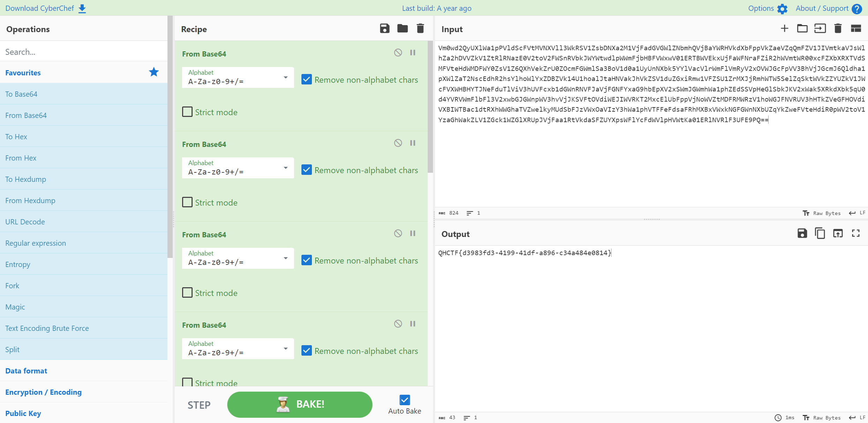Expand the Data format category
The image size is (868, 423).
click(x=26, y=371)
